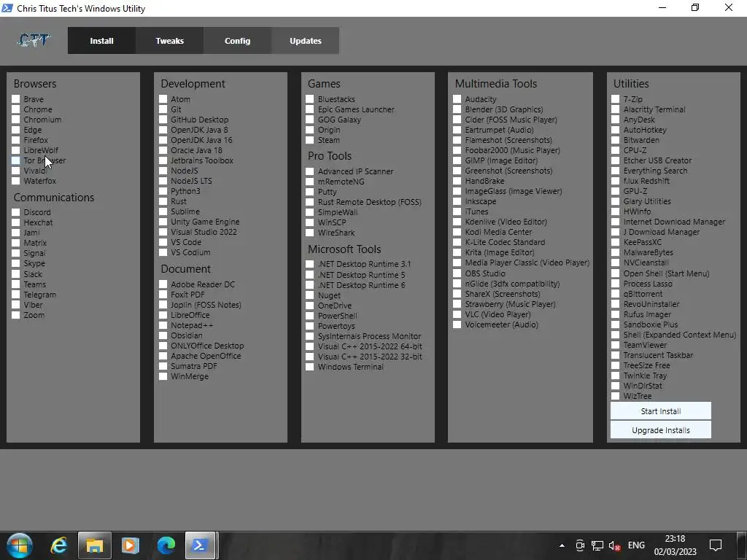The height and width of the screenshot is (560, 747).
Task: Open the Tweaks tab
Action: click(169, 41)
